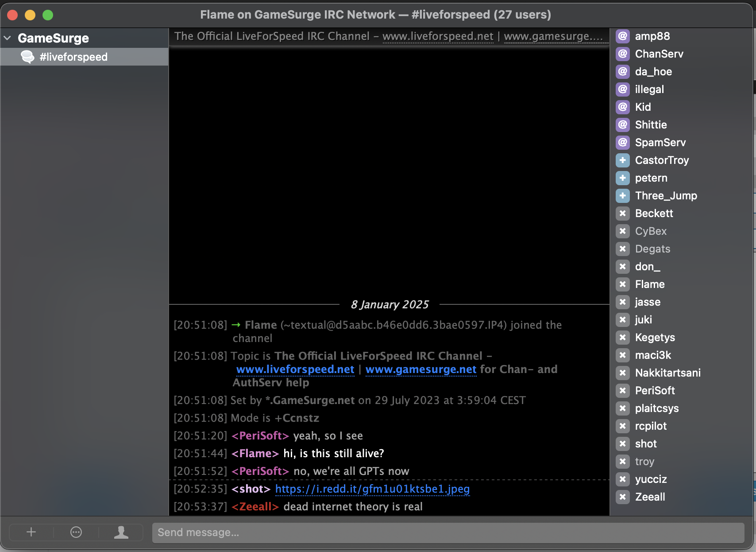The height and width of the screenshot is (552, 756).
Task: Click the window title showing 27 users
Action: coord(375,15)
